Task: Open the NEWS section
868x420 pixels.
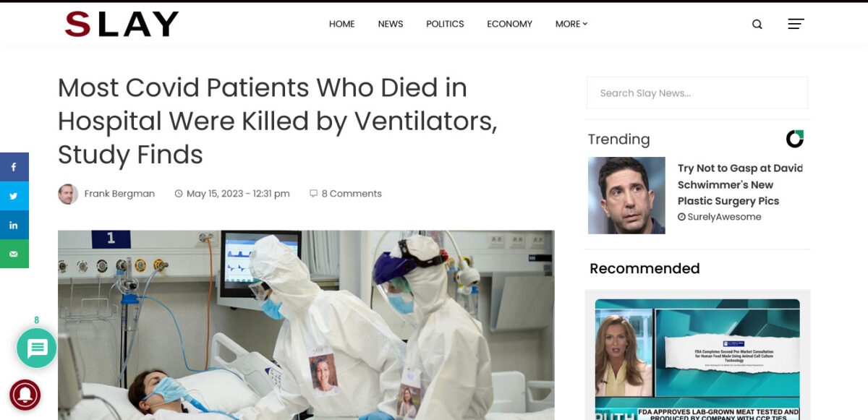Action: 390,24
